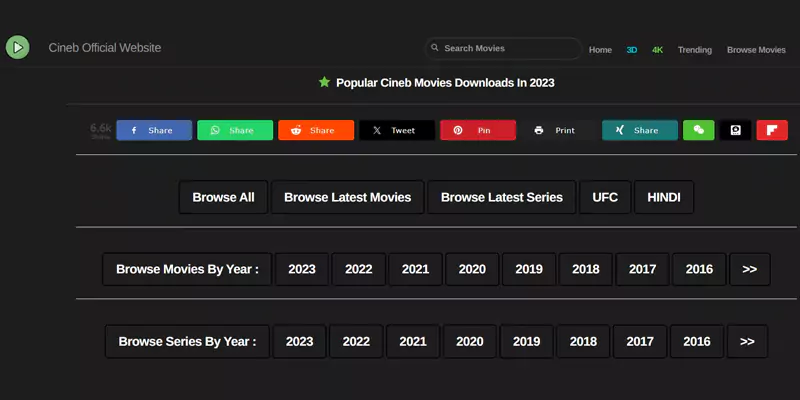This screenshot has width=800, height=400.
Task: Browse movies from 2021
Action: click(415, 269)
